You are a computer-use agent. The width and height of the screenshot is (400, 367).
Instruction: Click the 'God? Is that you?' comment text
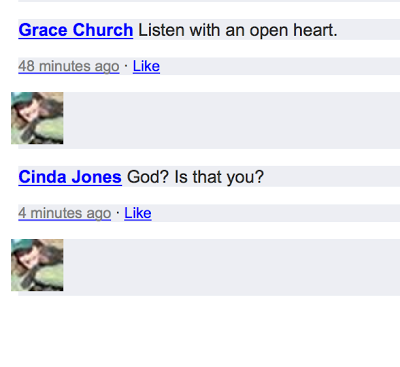coord(195,177)
